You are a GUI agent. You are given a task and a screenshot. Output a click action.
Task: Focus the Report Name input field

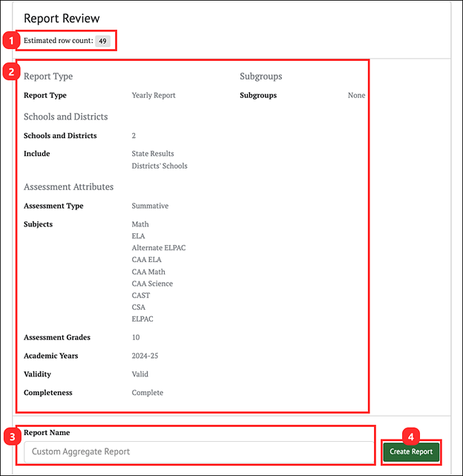[x=198, y=451]
